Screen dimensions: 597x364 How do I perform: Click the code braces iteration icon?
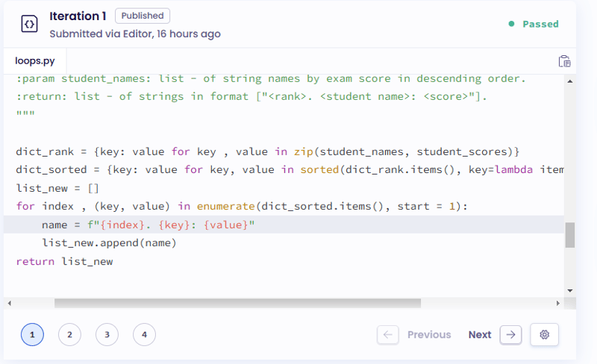pos(29,24)
